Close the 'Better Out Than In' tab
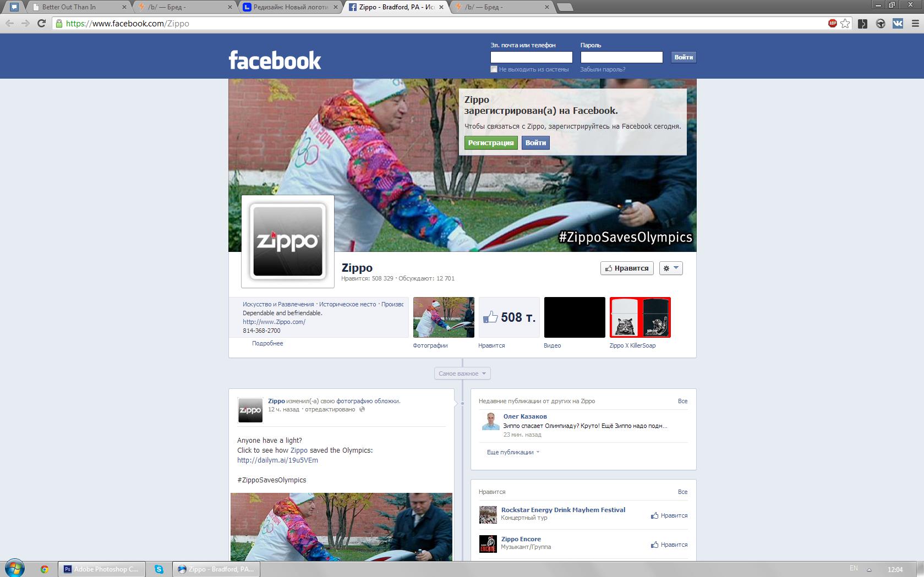 point(124,7)
